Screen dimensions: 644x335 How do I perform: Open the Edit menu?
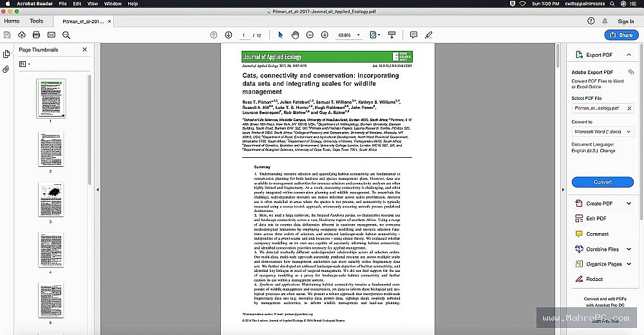pos(77,4)
